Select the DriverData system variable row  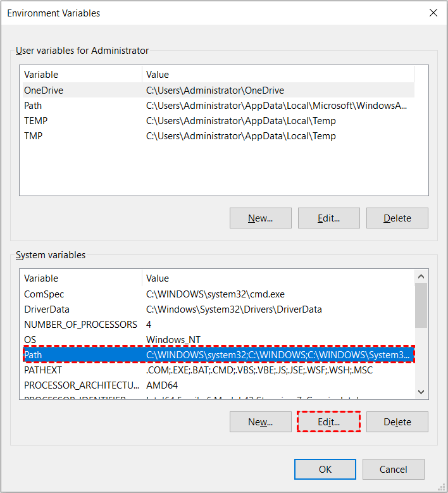pyautogui.click(x=47, y=309)
